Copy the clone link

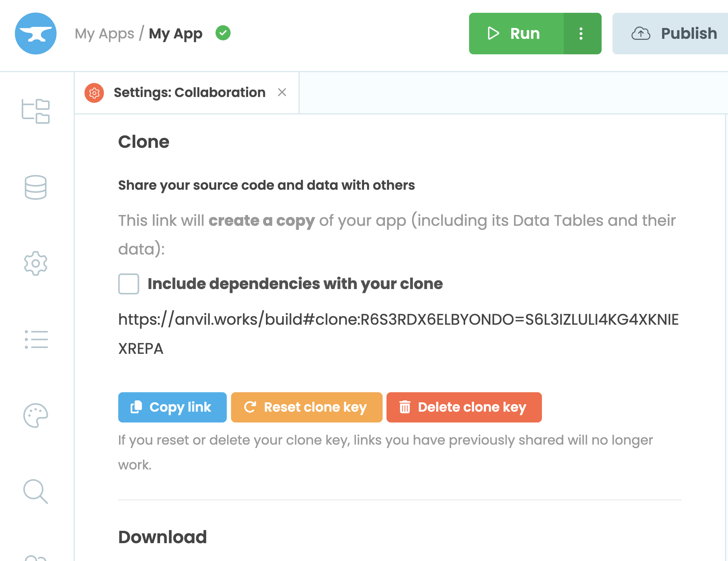(172, 407)
